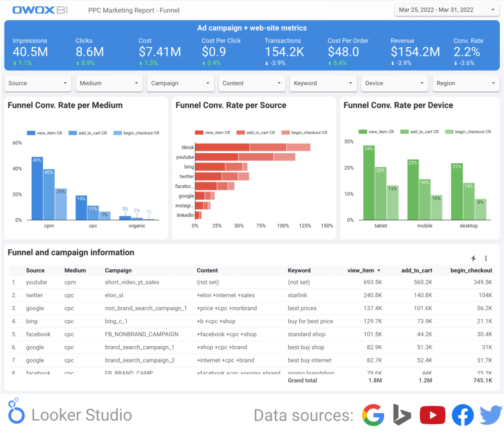Sort table by view_item column header
Viewport: 504px width, 432px height.
pyautogui.click(x=361, y=270)
